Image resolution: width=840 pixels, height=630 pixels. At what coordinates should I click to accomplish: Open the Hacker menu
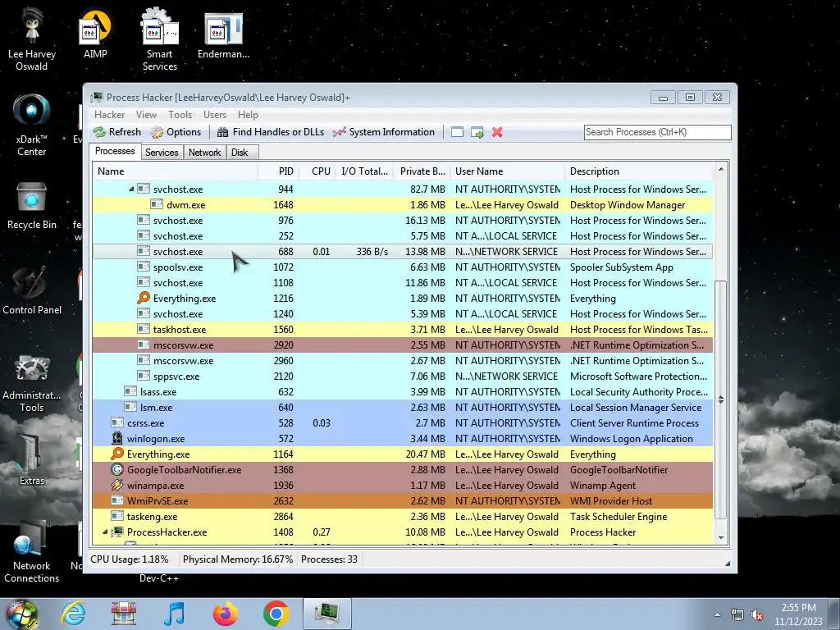109,115
